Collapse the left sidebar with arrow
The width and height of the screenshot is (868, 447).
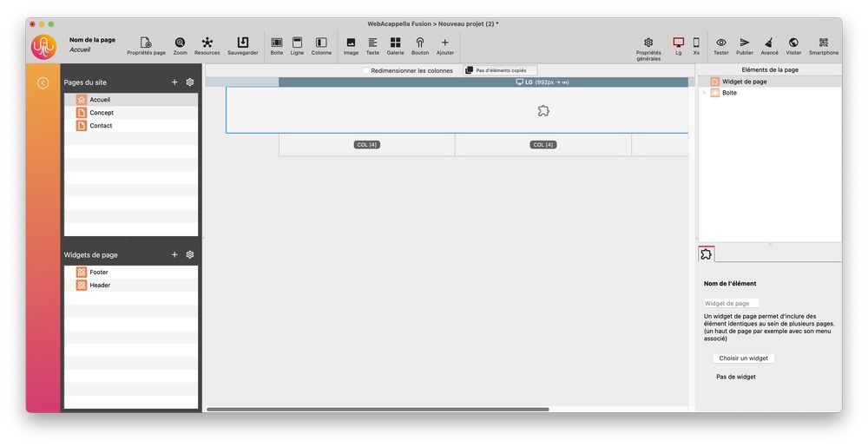43,82
